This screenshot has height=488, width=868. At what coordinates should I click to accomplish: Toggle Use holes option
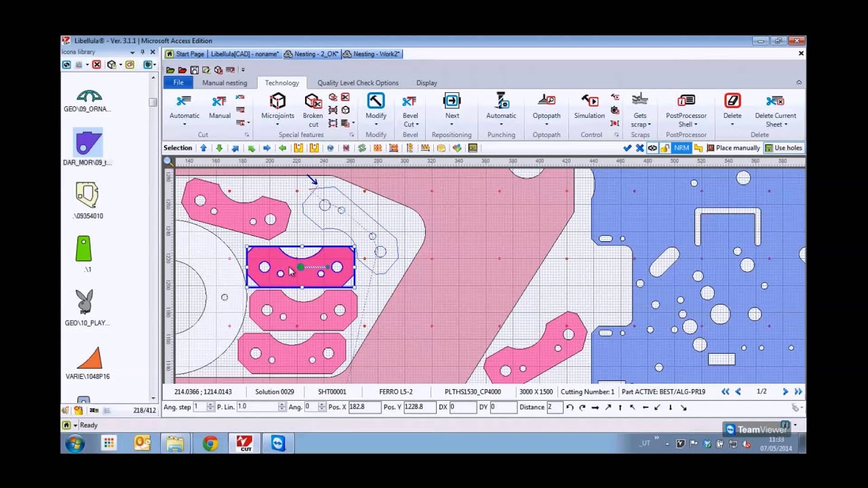(783, 148)
